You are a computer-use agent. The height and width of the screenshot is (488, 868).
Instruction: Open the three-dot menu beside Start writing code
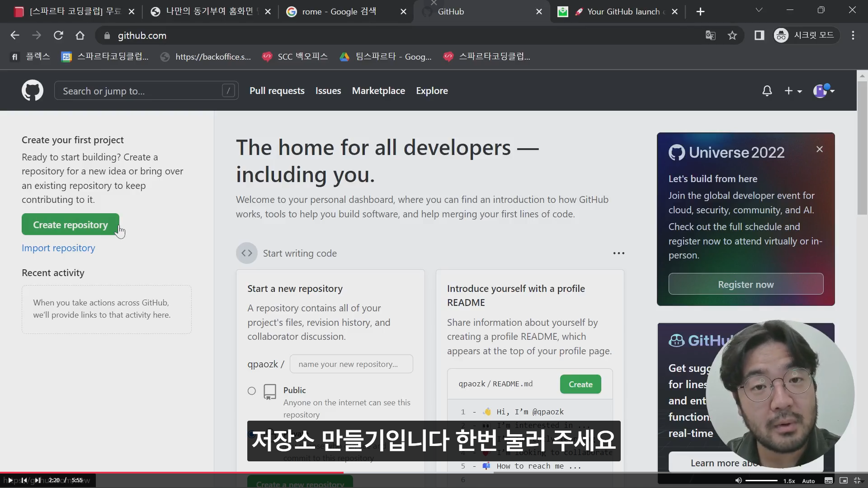coord(618,253)
